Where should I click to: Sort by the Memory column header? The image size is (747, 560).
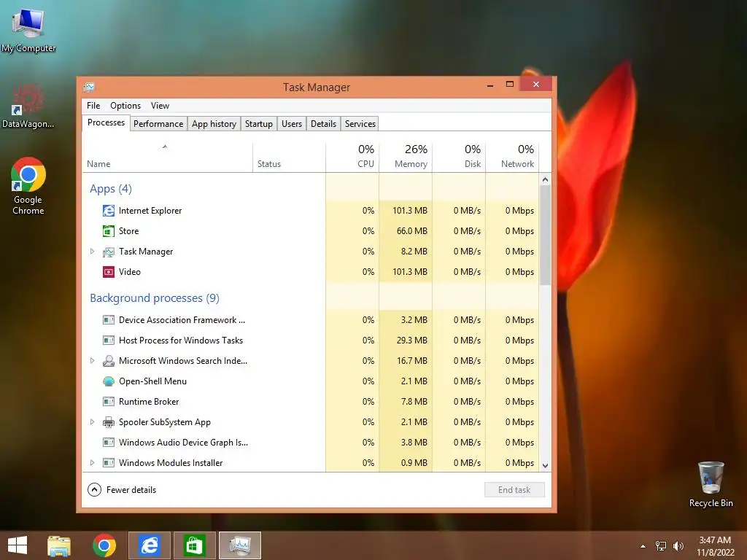point(406,157)
